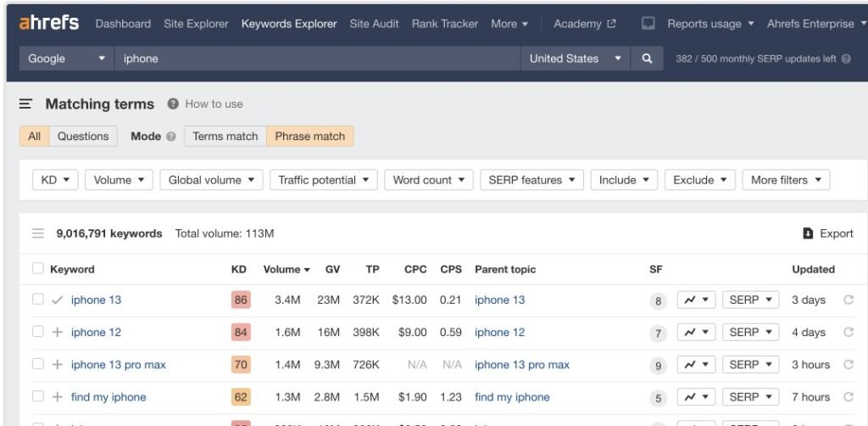The image size is (868, 426).
Task: Click the How to use help icon
Action: [173, 104]
